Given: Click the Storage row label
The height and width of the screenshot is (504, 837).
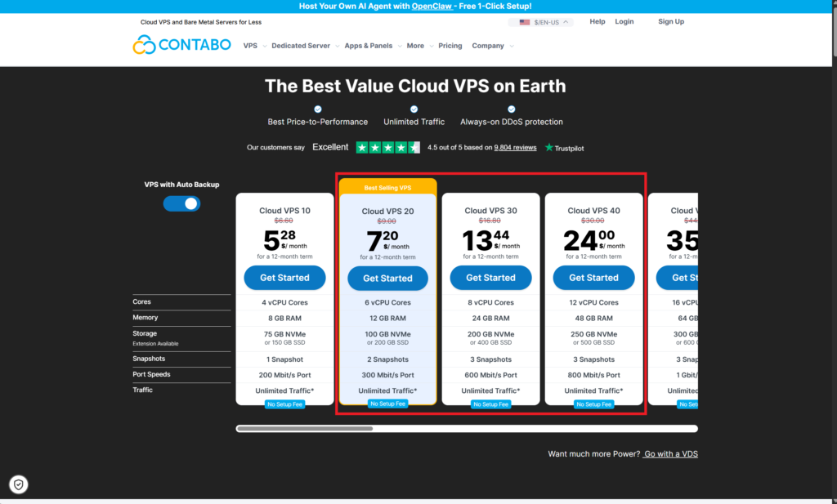Looking at the screenshot, I should pos(145,333).
